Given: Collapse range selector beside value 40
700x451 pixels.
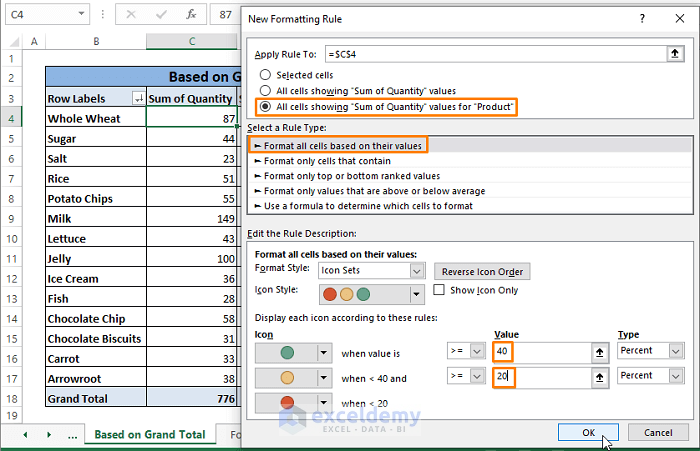Looking at the screenshot, I should 600,353.
